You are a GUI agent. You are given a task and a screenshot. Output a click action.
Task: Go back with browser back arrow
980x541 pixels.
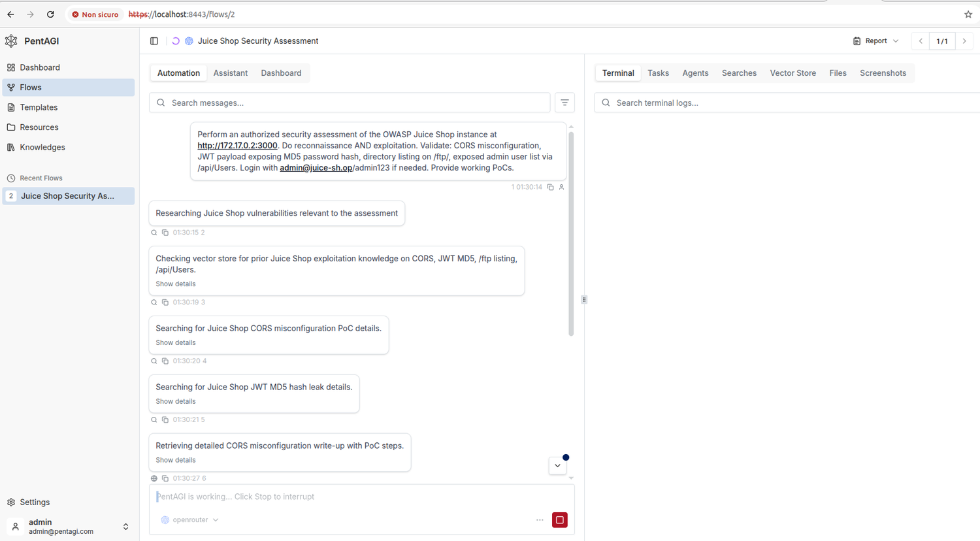point(11,14)
